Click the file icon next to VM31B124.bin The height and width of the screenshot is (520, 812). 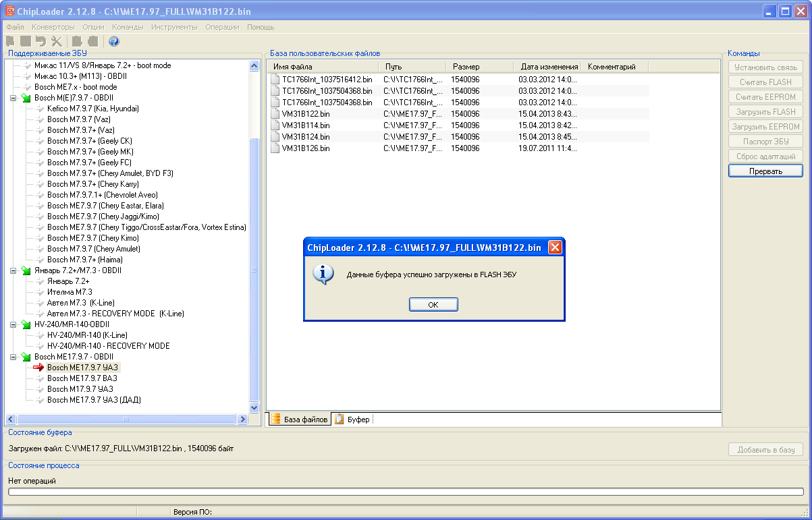275,137
